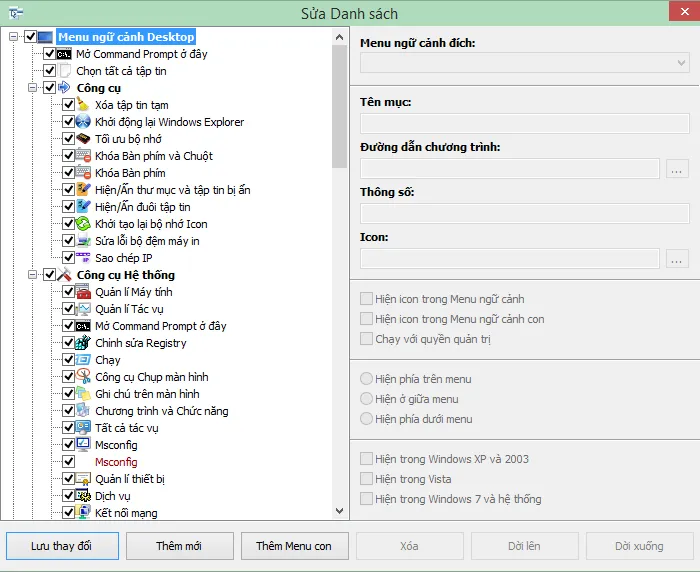Click the tree scrollbar up arrow
Viewport: 700px width, 572px height.
[x=339, y=37]
